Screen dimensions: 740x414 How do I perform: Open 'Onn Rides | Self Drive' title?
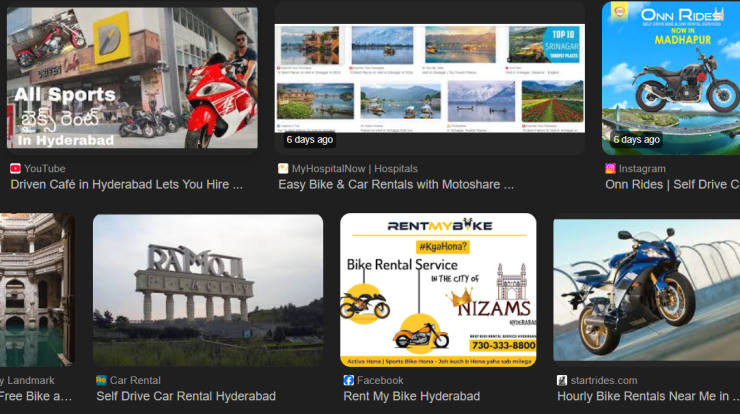point(673,185)
